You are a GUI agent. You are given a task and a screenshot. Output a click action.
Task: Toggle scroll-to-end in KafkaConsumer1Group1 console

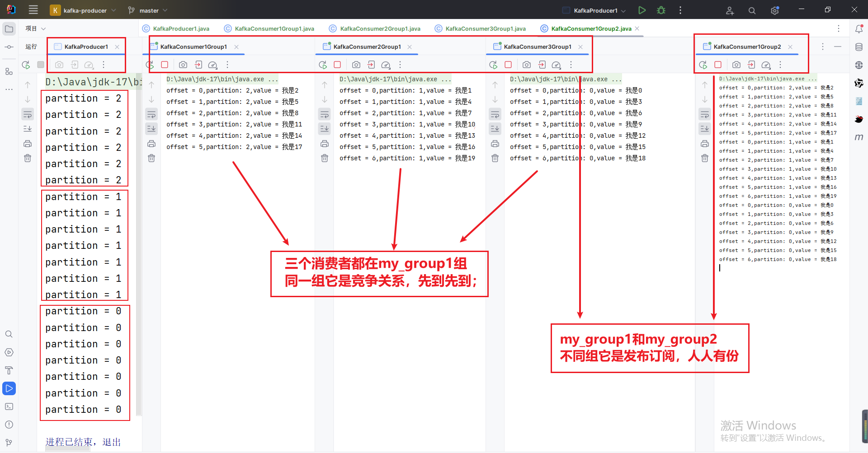click(151, 129)
